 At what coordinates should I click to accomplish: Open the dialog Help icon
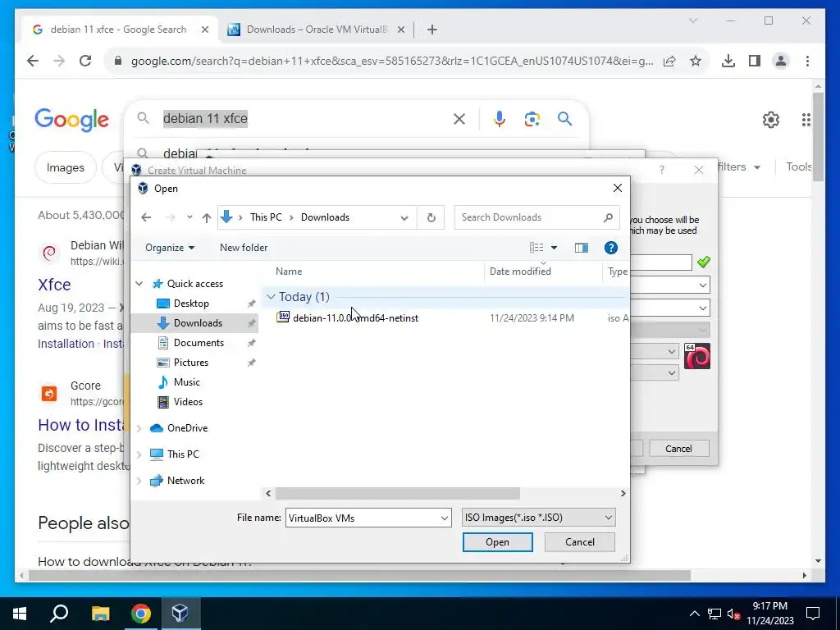click(610, 248)
